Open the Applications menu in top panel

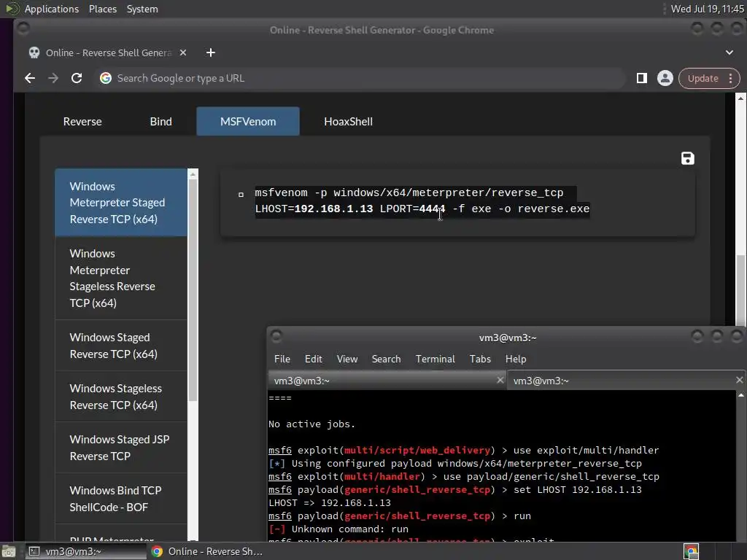52,9
